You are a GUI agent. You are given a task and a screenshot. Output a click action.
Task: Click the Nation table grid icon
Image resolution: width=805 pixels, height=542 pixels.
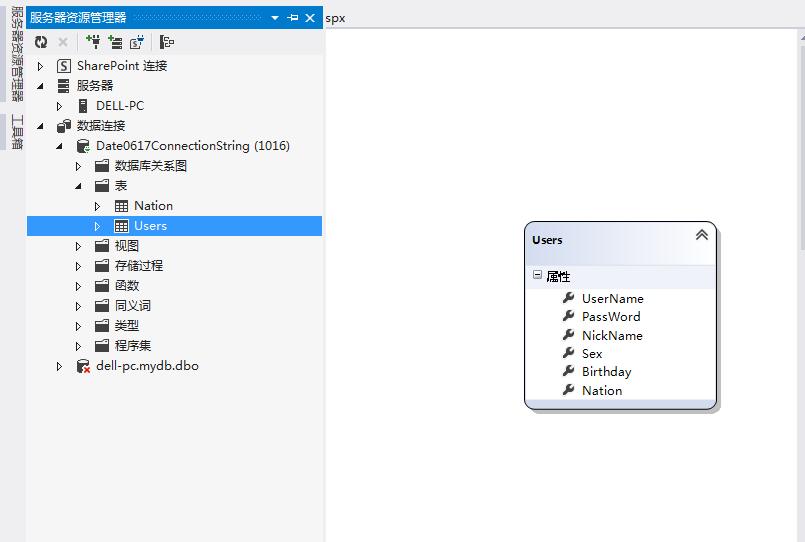(x=121, y=206)
